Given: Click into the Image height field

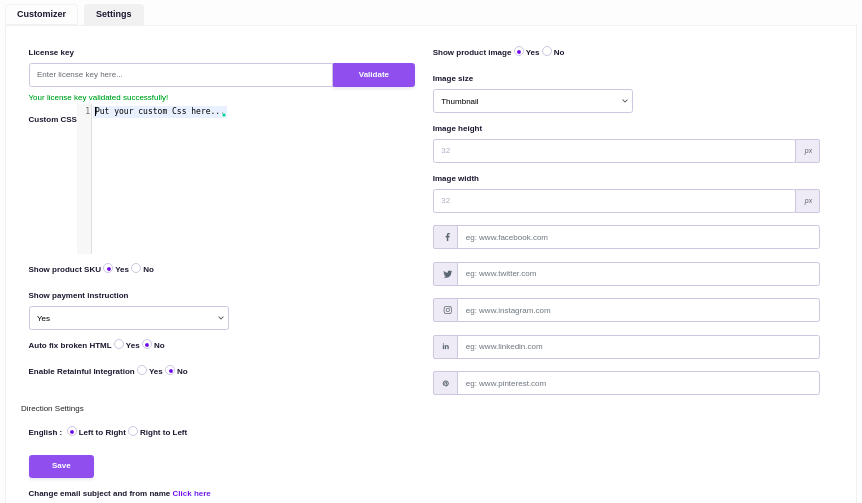Looking at the screenshot, I should [x=614, y=151].
